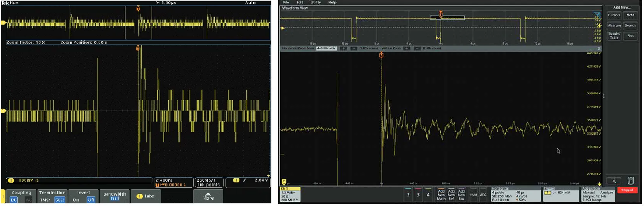Turn Invert Off
644x206 pixels.
click(x=91, y=200)
